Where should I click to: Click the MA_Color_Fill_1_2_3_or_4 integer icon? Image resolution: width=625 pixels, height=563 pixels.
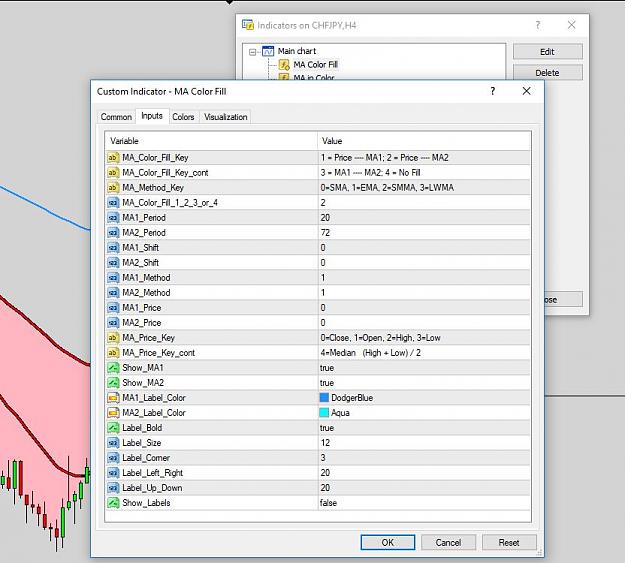tap(113, 203)
